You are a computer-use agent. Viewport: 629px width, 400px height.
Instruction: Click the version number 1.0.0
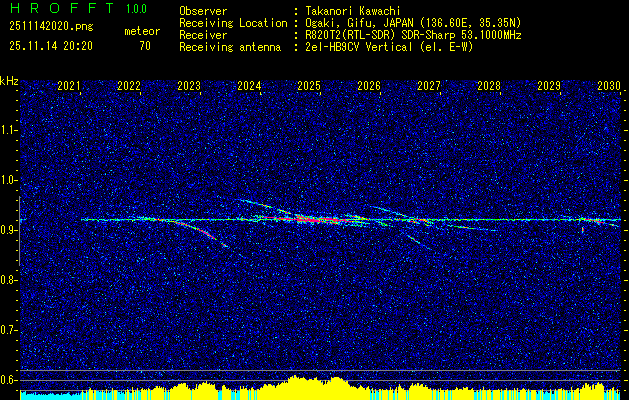click(x=136, y=9)
